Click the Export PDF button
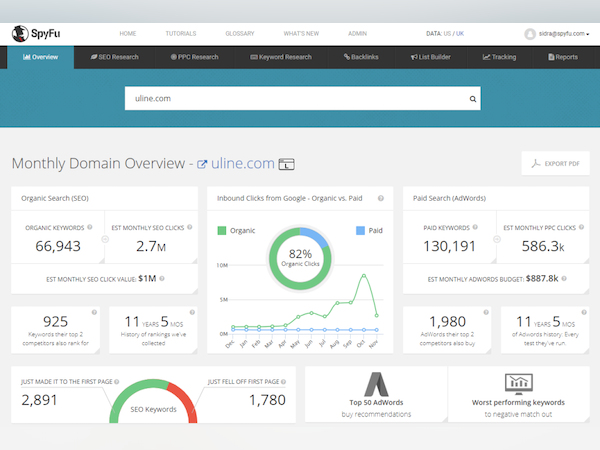The height and width of the screenshot is (450, 600). point(555,164)
